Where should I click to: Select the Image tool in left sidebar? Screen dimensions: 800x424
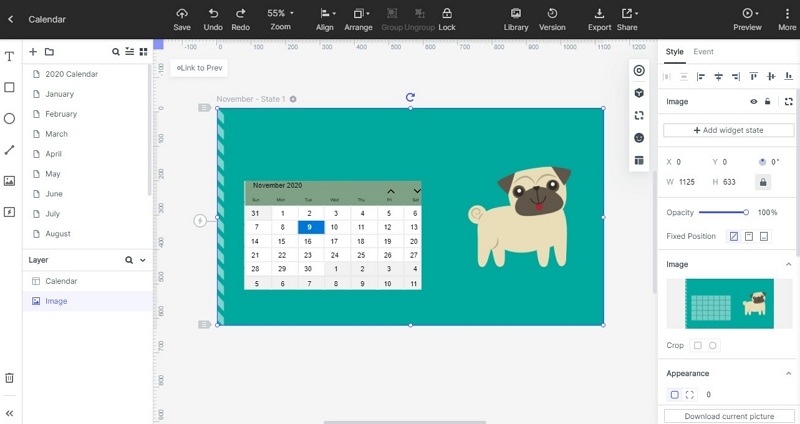tap(9, 181)
